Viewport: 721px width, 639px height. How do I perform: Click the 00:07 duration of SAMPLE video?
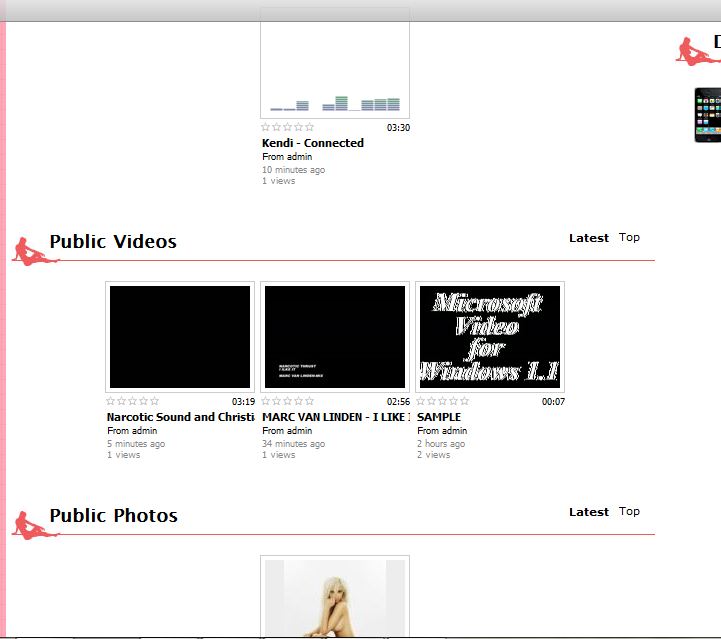tap(553, 402)
